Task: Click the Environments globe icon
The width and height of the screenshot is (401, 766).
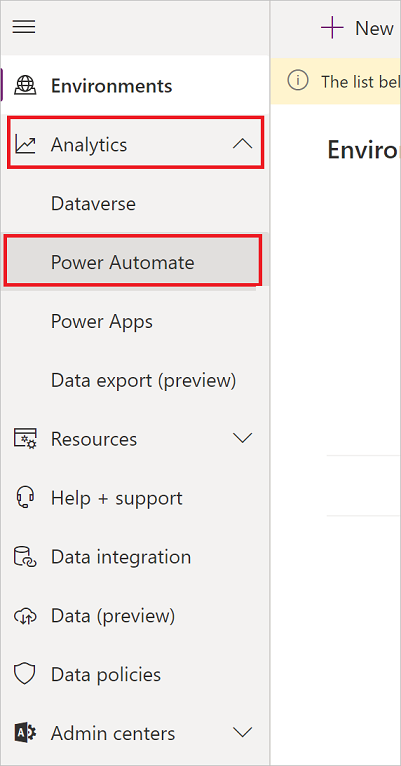Action: tap(24, 86)
